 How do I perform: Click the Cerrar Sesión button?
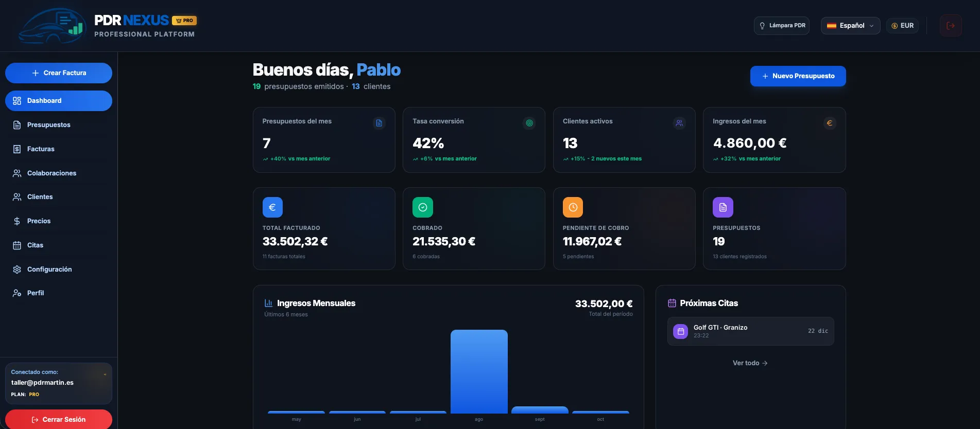pyautogui.click(x=59, y=419)
